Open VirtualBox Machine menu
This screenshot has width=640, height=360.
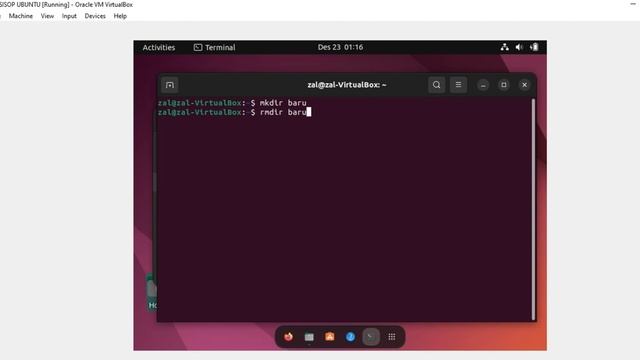[21, 16]
